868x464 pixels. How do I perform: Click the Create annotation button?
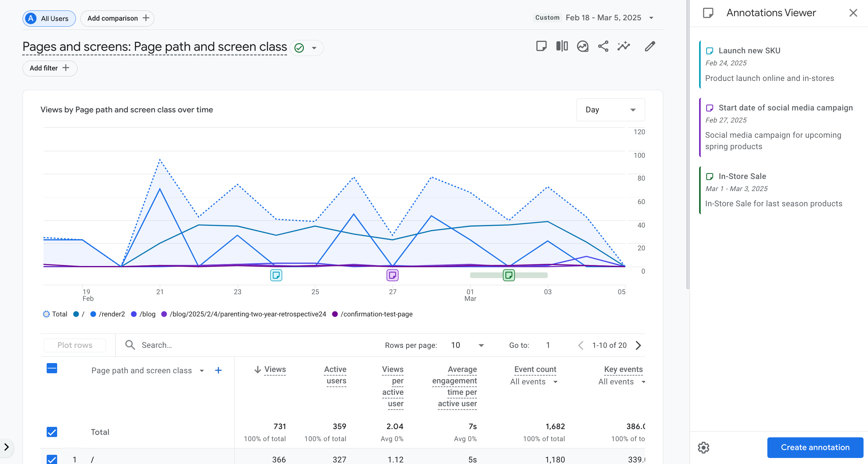(815, 447)
